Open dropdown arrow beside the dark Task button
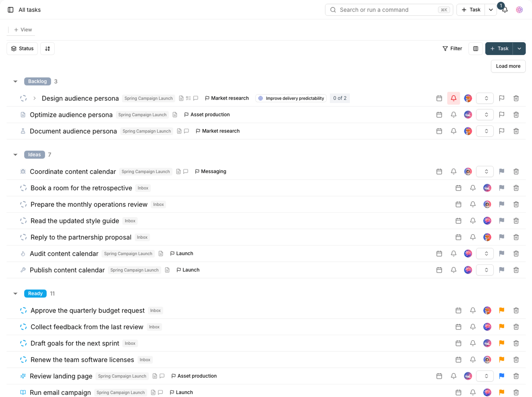 point(519,49)
